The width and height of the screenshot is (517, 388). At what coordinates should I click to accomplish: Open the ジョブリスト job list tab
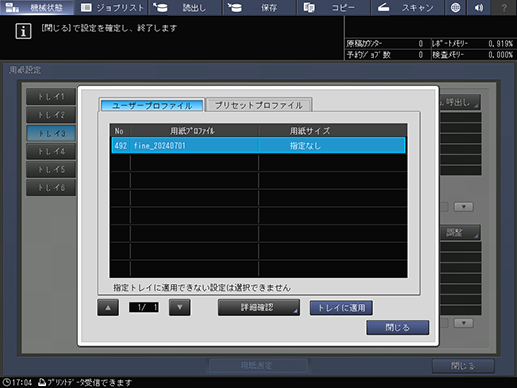[x=112, y=7]
